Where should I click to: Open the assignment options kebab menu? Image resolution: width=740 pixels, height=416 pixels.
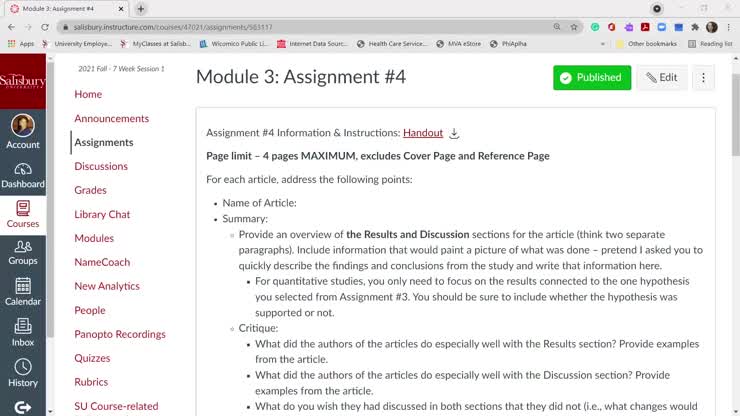pos(703,78)
